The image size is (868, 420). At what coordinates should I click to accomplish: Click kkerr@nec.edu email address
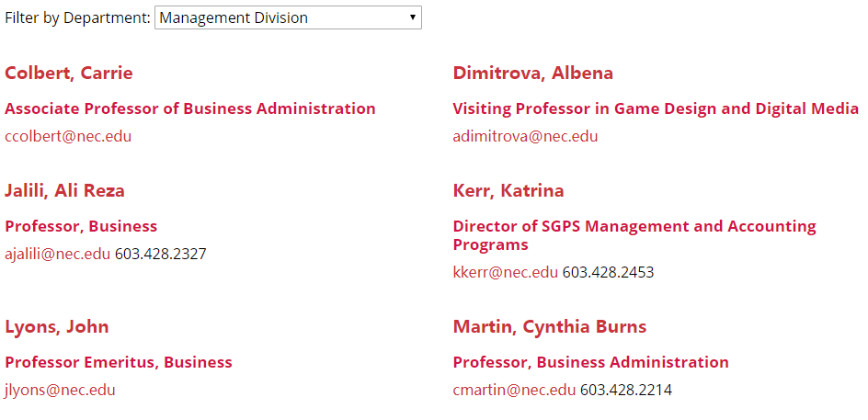coord(506,272)
